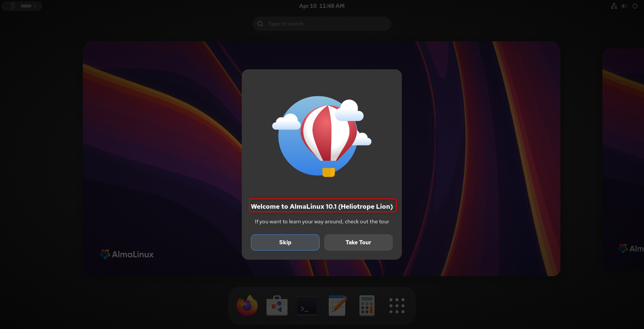This screenshot has width=644, height=329.
Task: Open the Terminal app in the dock
Action: click(x=307, y=306)
